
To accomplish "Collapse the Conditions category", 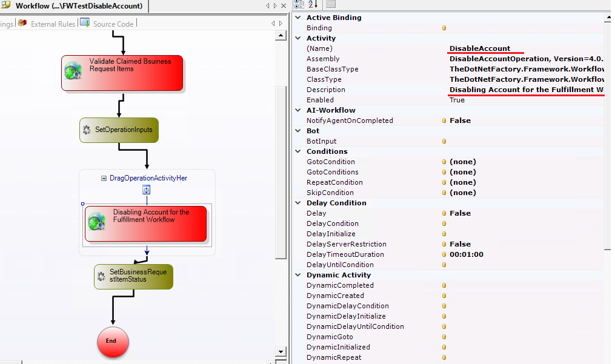I will click(298, 151).
